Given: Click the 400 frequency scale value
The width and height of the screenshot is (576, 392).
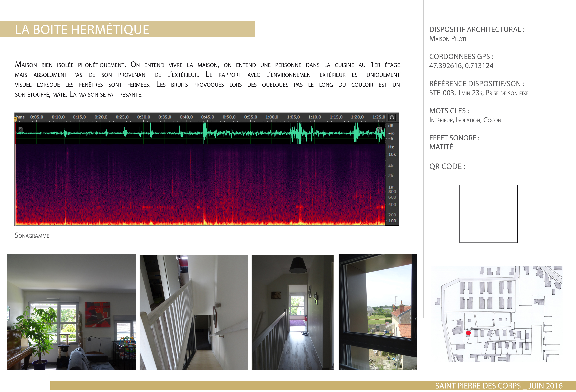Looking at the screenshot, I should pos(392,205).
